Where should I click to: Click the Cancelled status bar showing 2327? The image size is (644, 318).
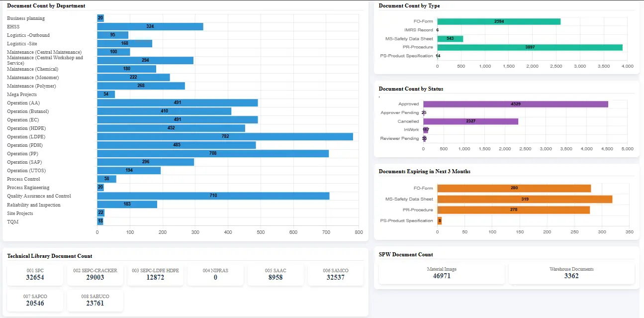[471, 121]
